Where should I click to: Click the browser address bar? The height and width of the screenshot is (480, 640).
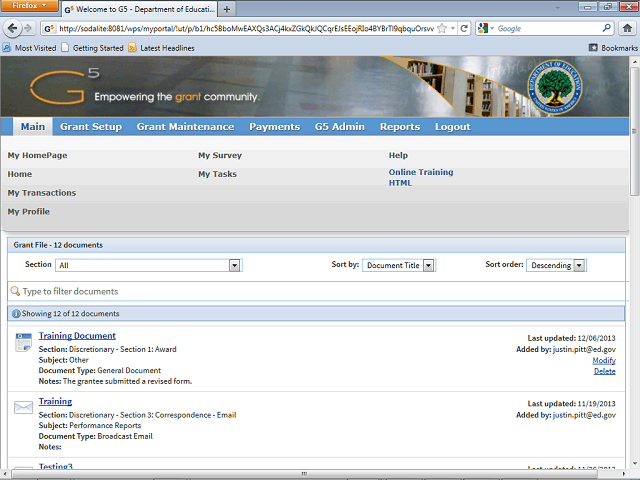coord(246,29)
